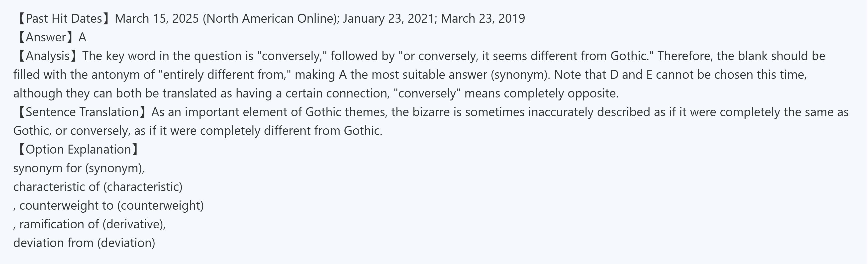Click the Answer heading label
The height and width of the screenshot is (264, 868).
click(45, 37)
